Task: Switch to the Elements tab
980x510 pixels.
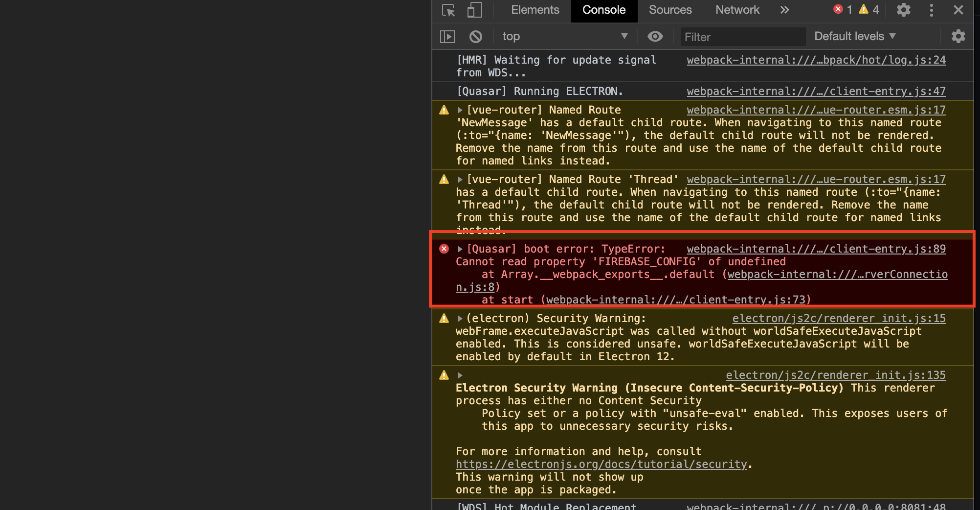Action: click(535, 10)
